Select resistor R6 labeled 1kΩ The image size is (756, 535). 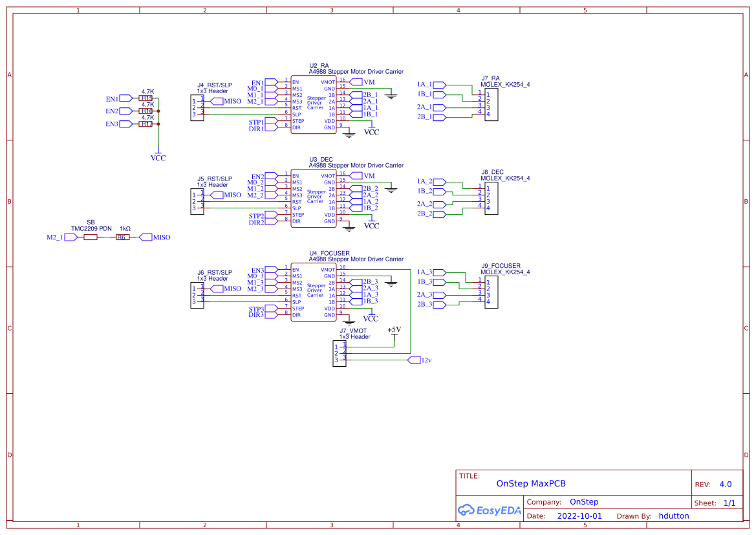coord(122,237)
